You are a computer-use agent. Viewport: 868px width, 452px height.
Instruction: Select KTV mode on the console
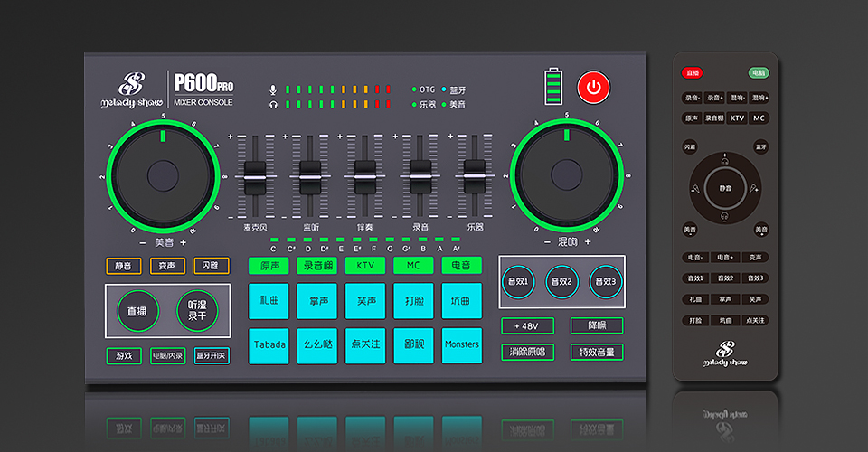click(x=365, y=266)
